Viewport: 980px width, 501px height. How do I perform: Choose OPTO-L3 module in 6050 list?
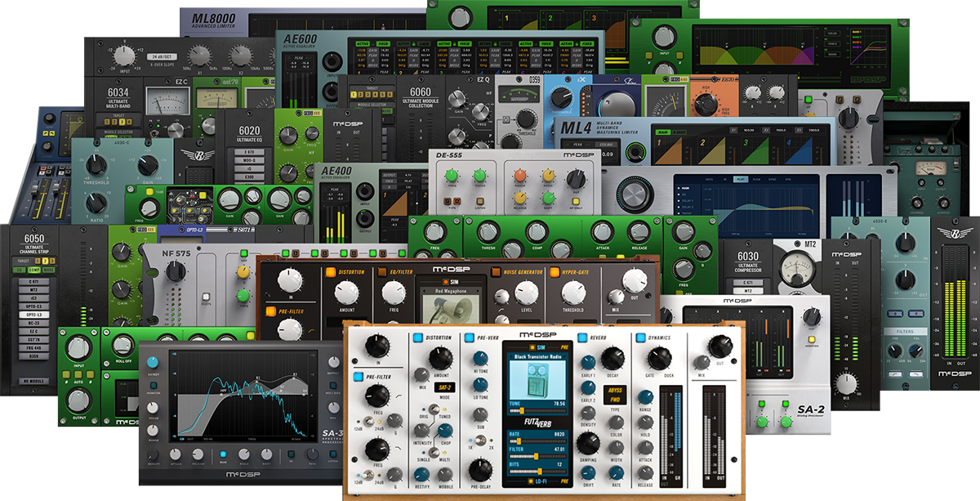pos(34,314)
